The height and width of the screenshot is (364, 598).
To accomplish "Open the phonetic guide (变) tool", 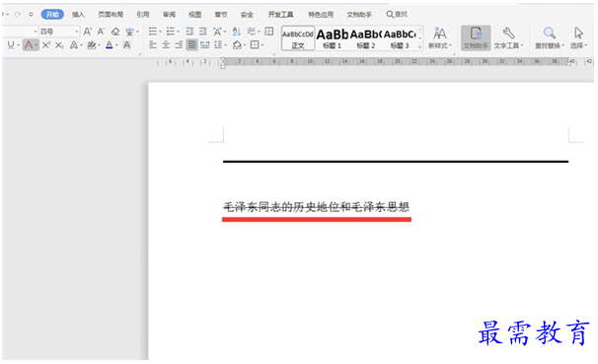I will pyautogui.click(x=129, y=32).
